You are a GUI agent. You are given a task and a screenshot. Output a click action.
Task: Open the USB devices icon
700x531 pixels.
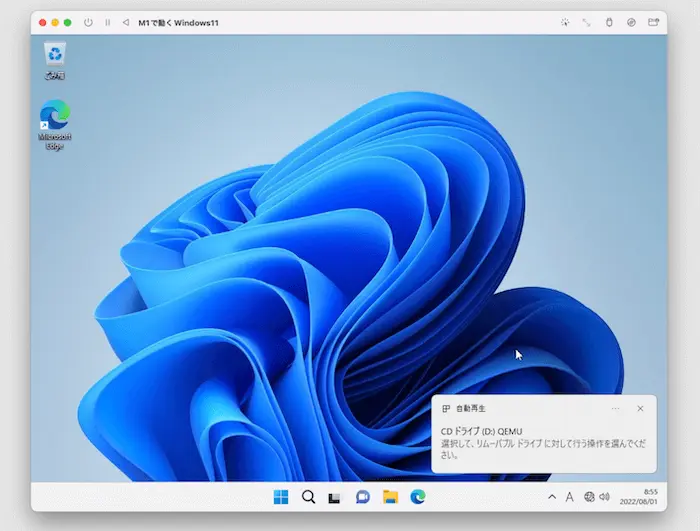click(x=609, y=22)
